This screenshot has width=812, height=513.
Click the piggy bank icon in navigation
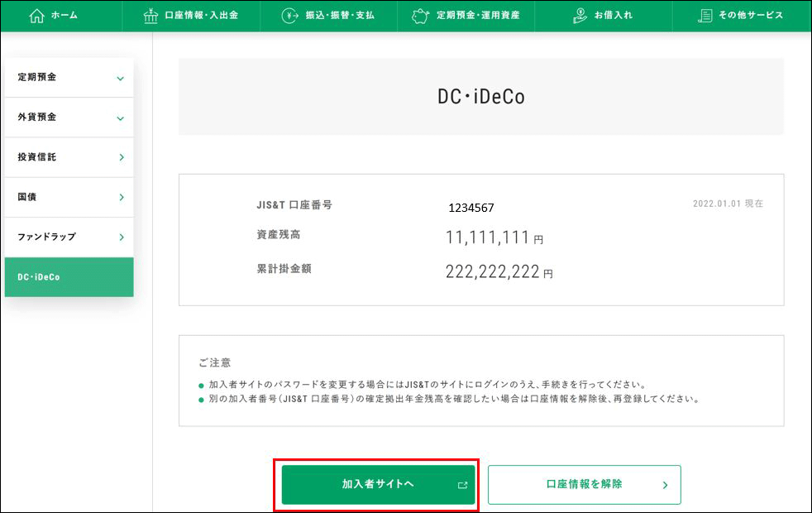click(421, 16)
